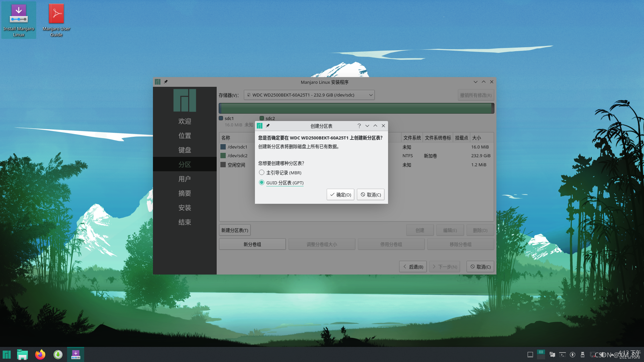The image size is (644, 362).
Task: Click the 名称 column header
Action: (226, 138)
